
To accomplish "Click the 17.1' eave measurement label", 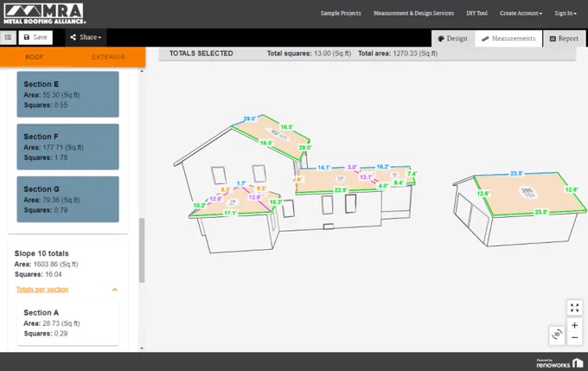I will (230, 213).
